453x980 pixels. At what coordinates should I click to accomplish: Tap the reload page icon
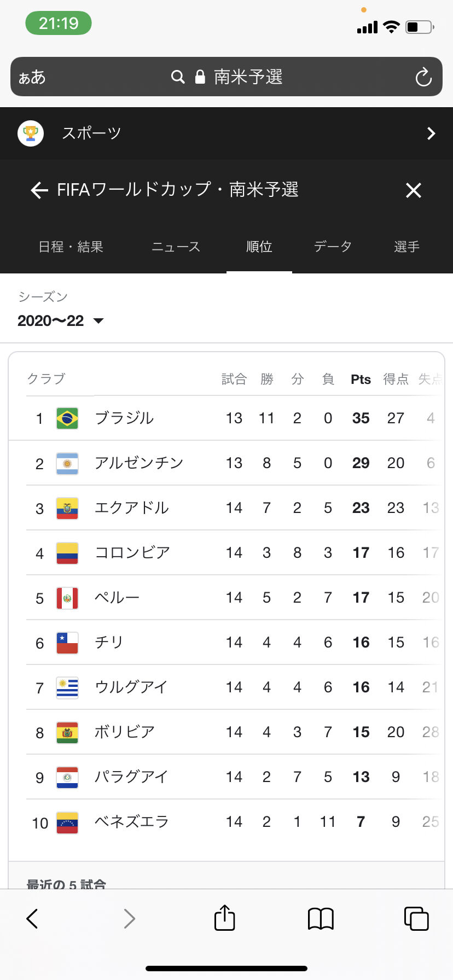point(423,77)
